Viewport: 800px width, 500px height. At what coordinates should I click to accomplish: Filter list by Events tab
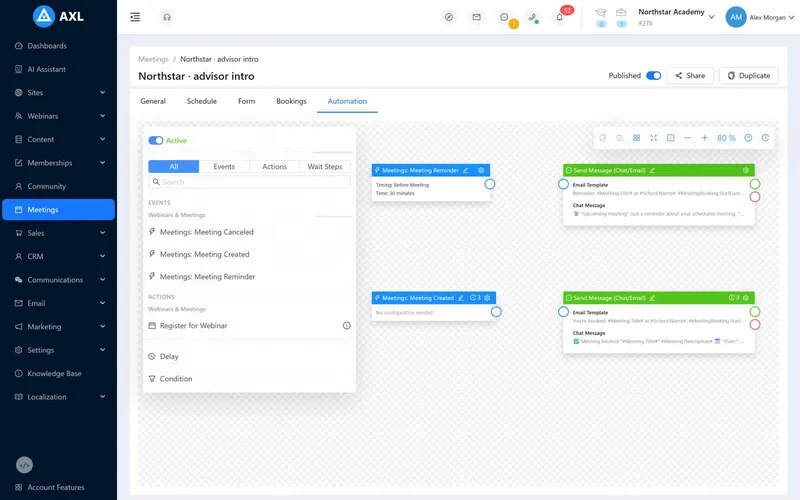click(x=224, y=167)
